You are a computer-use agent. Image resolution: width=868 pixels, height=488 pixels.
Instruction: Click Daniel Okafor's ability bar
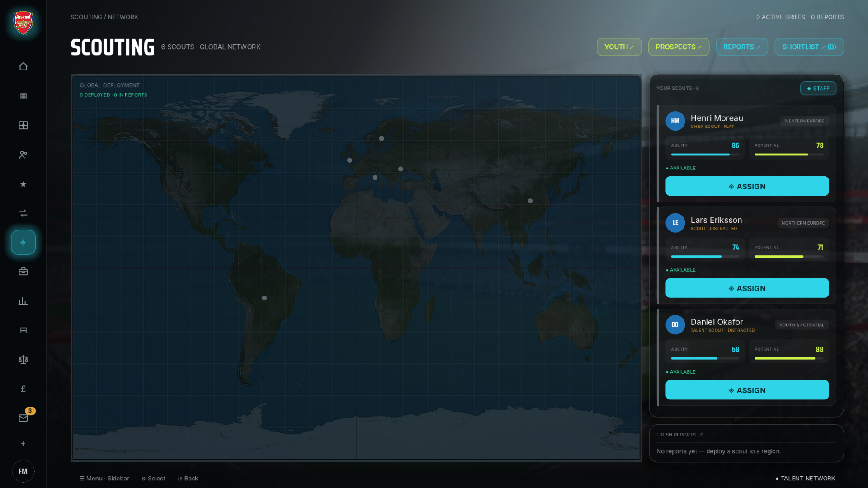pyautogui.click(x=705, y=358)
